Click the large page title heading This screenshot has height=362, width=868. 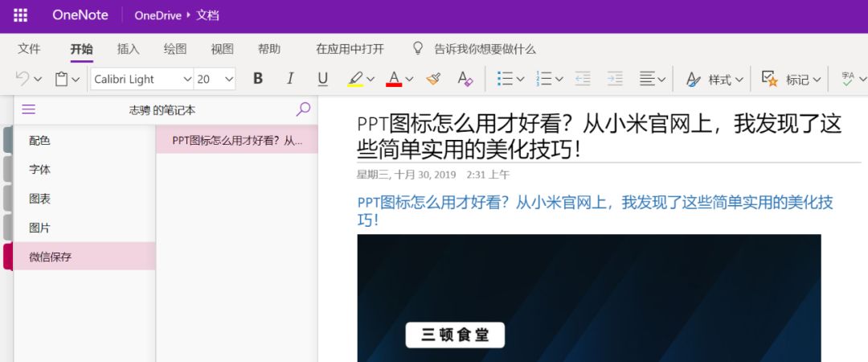coord(600,137)
